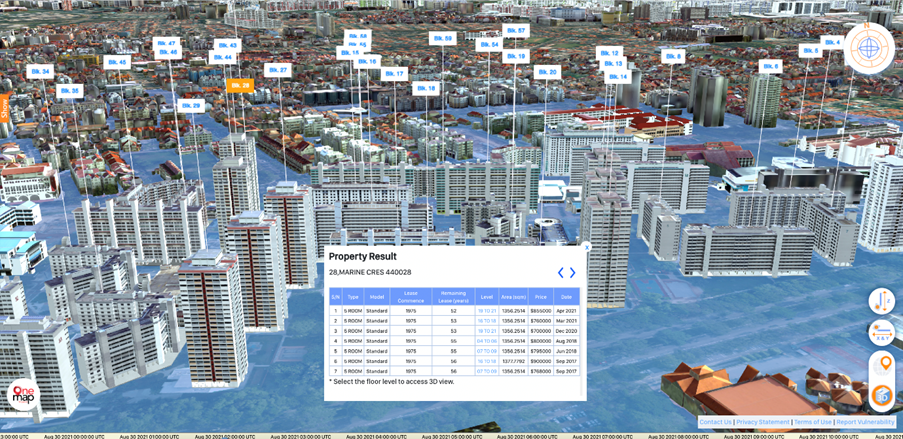The width and height of the screenshot is (903, 439).
Task: Select the Blk. 35 building label
Action: tap(70, 91)
